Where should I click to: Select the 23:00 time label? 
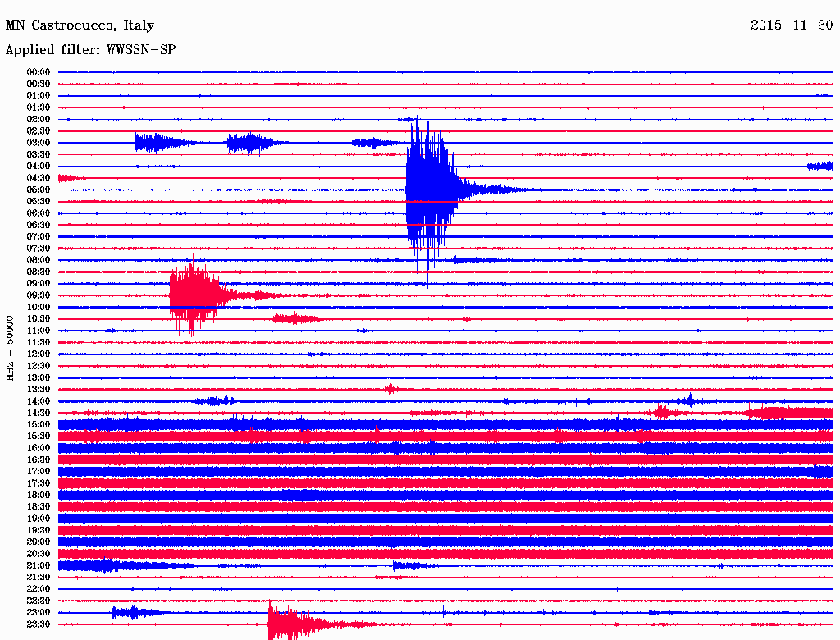tap(39, 613)
